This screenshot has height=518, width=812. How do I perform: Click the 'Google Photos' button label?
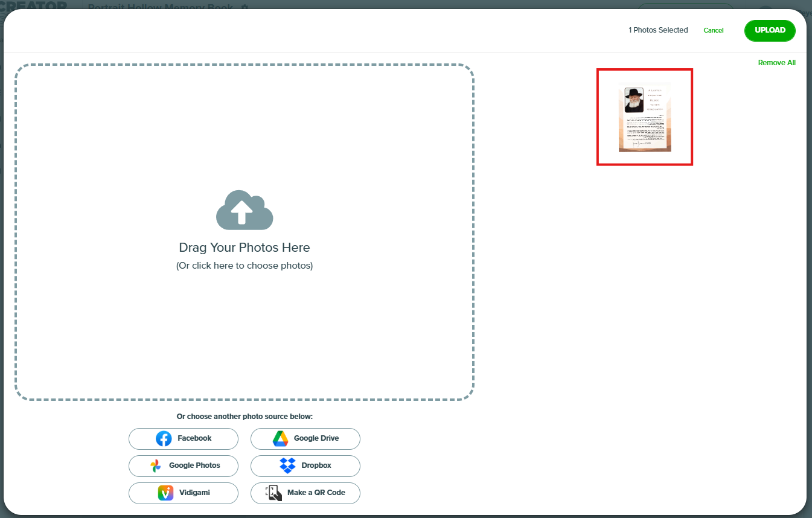coord(194,465)
